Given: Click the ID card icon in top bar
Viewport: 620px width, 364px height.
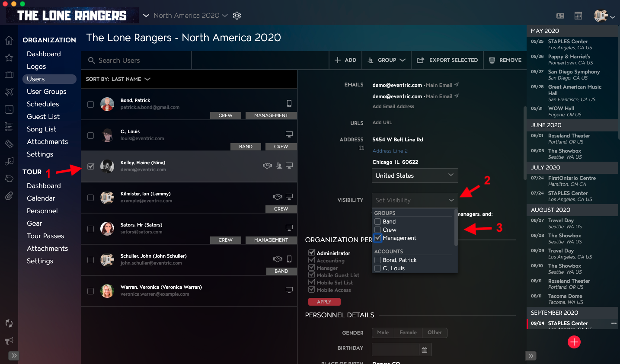Looking at the screenshot, I should [560, 16].
